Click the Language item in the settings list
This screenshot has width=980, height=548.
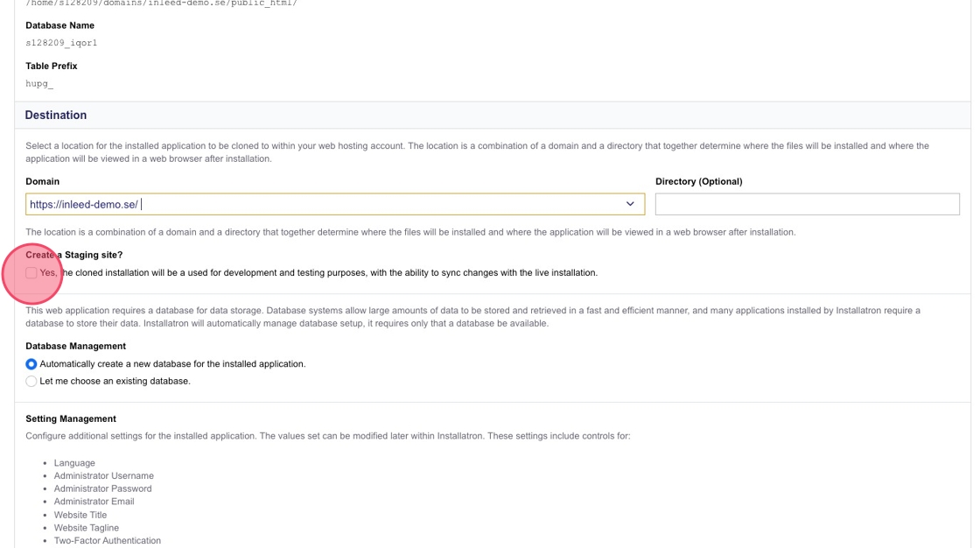74,463
